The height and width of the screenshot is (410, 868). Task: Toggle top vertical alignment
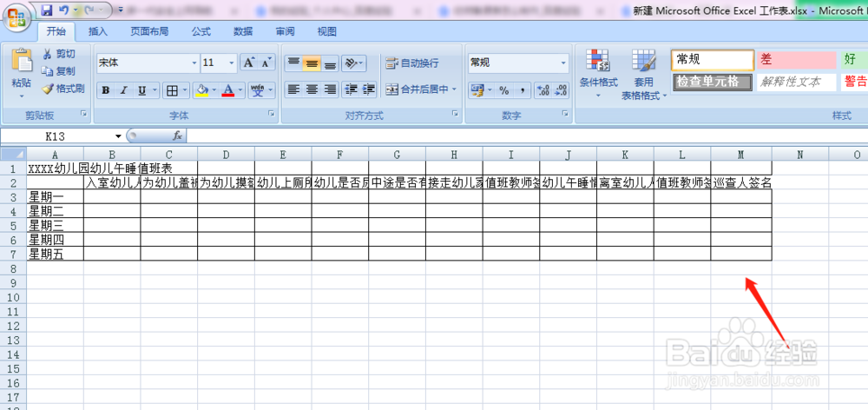(293, 63)
